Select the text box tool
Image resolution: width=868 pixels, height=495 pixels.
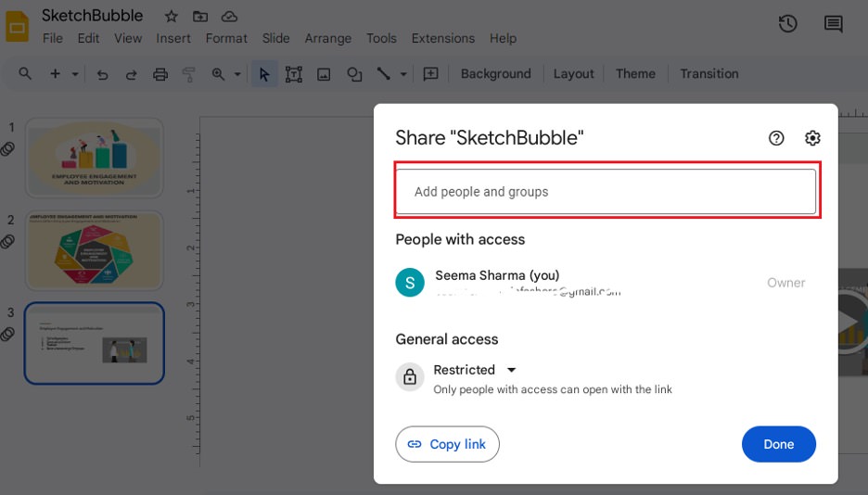click(293, 74)
